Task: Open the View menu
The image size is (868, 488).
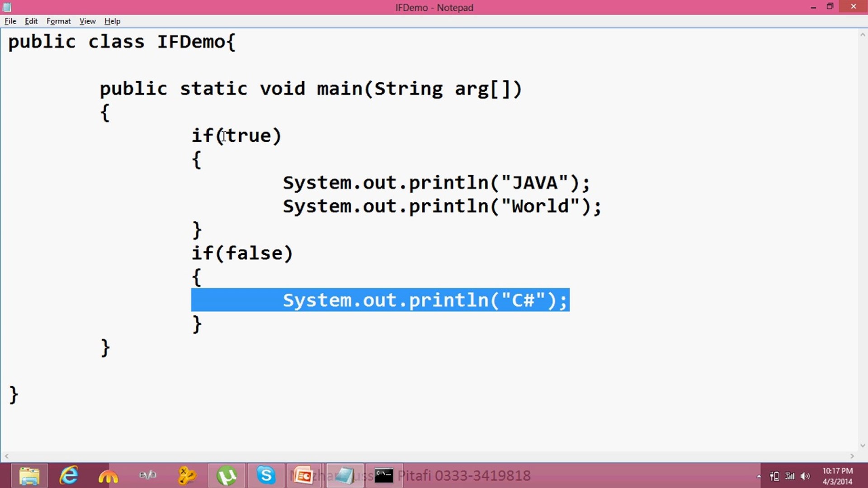Action: pos(87,21)
